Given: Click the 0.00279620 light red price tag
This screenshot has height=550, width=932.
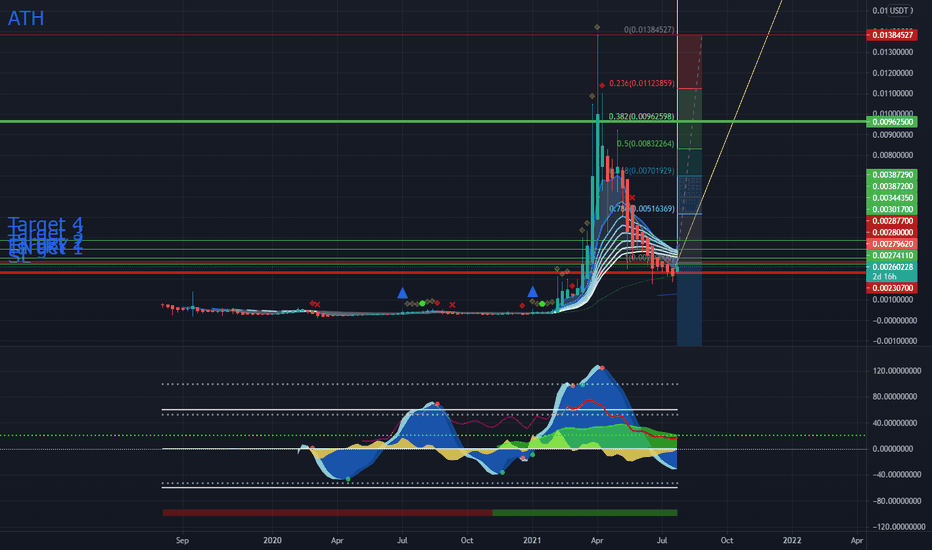Looking at the screenshot, I should pyautogui.click(x=892, y=244).
